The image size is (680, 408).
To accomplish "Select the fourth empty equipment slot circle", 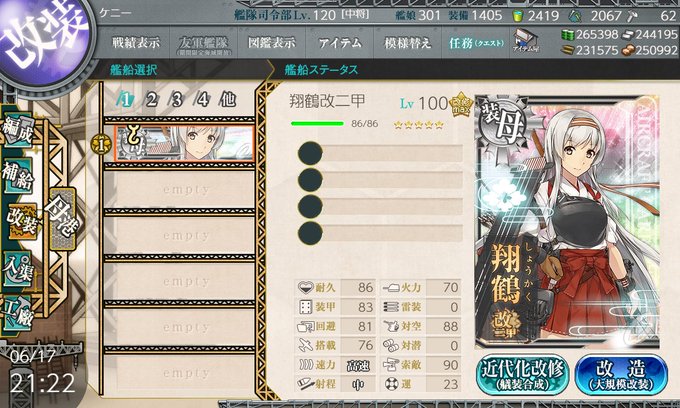I will pos(310,233).
